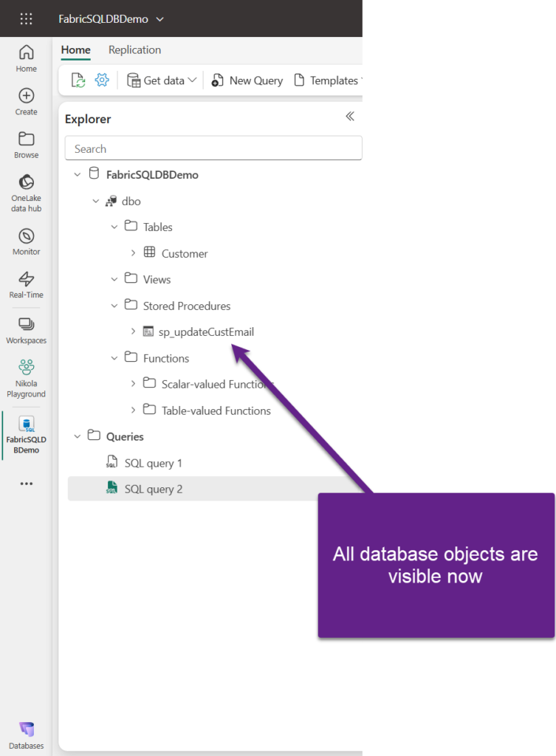
Task: Click the dbo schema icon
Action: tap(111, 201)
